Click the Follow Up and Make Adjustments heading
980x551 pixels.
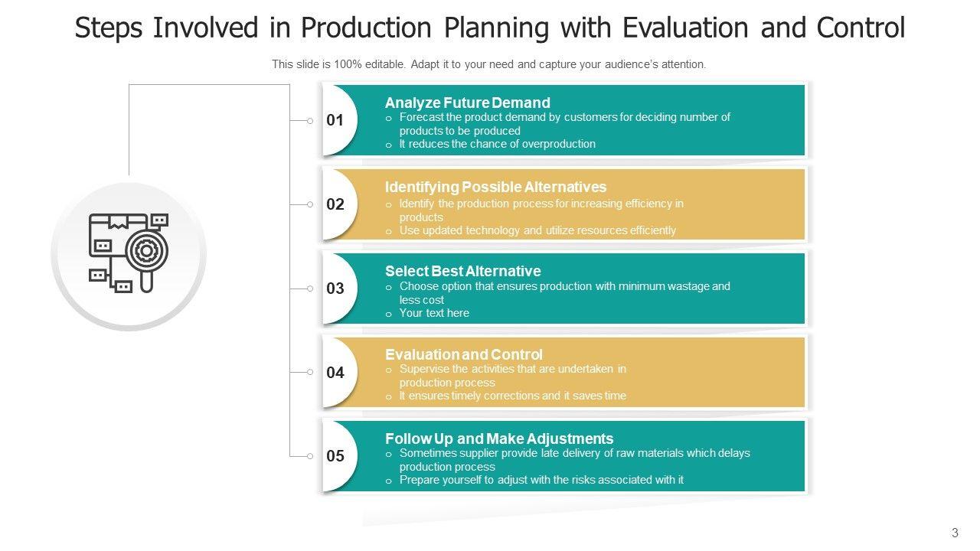tap(499, 439)
